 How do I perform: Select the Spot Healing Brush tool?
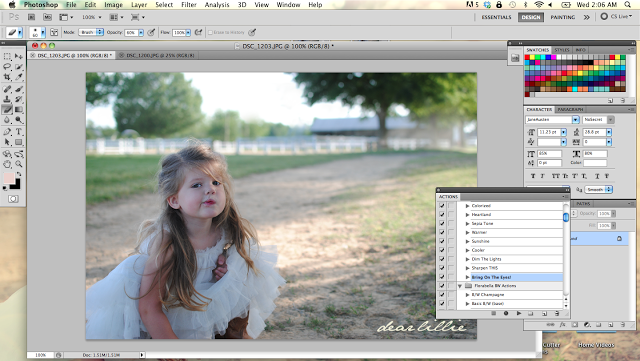coord(7,89)
